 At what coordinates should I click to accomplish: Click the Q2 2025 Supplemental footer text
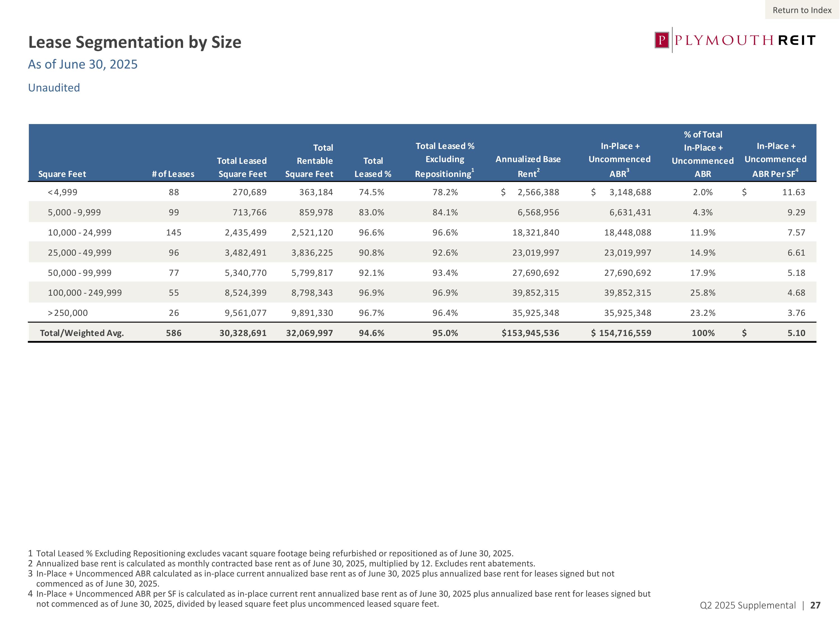pos(747,605)
